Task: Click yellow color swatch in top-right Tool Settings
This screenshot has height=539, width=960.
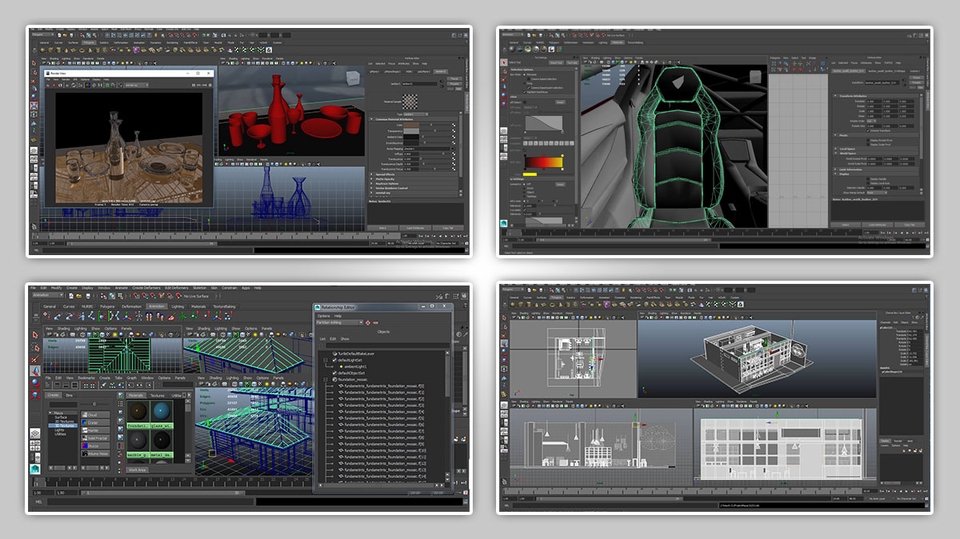Action: click(530, 175)
